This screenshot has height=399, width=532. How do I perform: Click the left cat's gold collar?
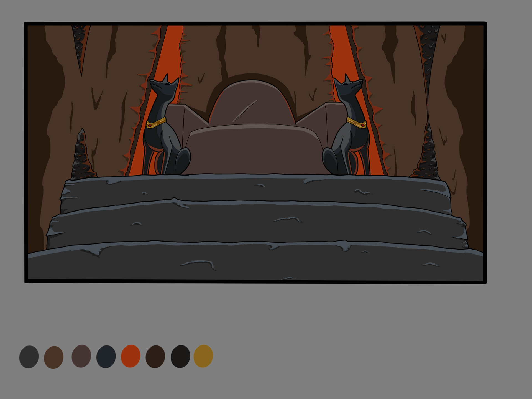click(156, 123)
